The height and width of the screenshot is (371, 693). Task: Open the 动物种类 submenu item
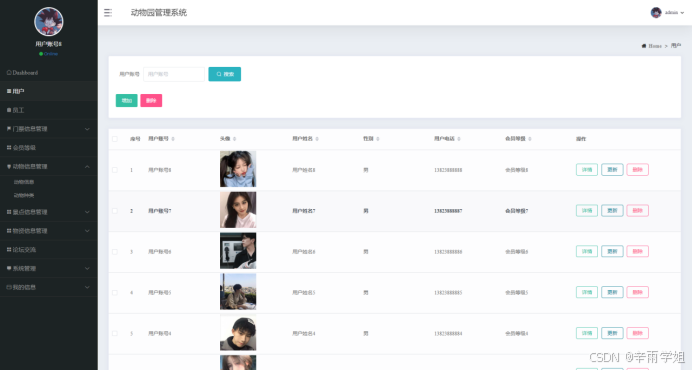(x=24, y=195)
